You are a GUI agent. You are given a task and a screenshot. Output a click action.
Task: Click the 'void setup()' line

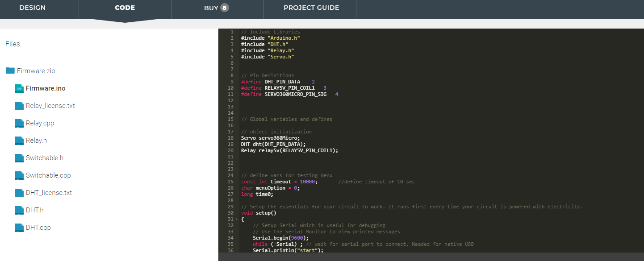[x=259, y=213]
